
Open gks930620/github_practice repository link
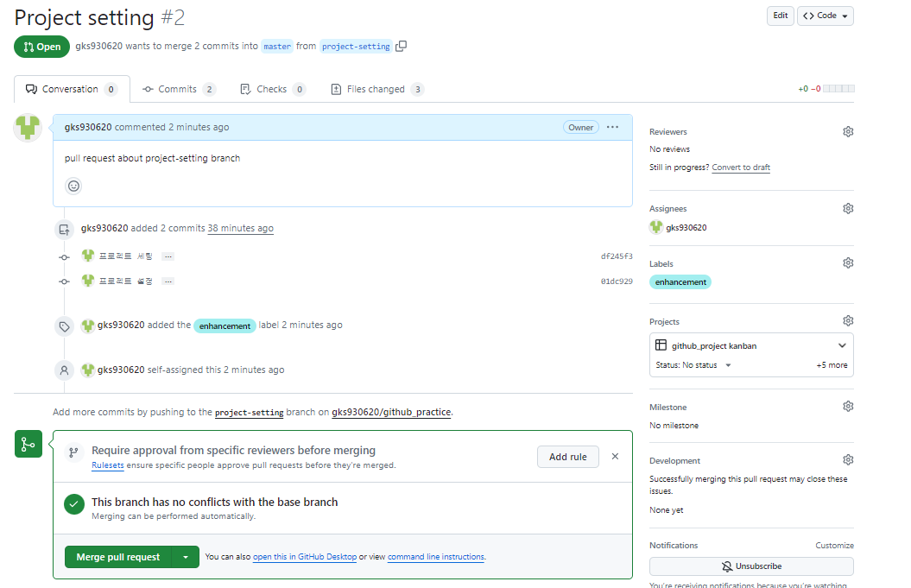point(391,412)
